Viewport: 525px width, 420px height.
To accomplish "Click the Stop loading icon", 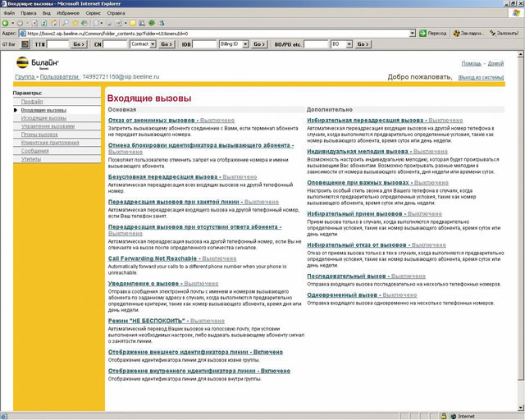I will click(x=34, y=23).
